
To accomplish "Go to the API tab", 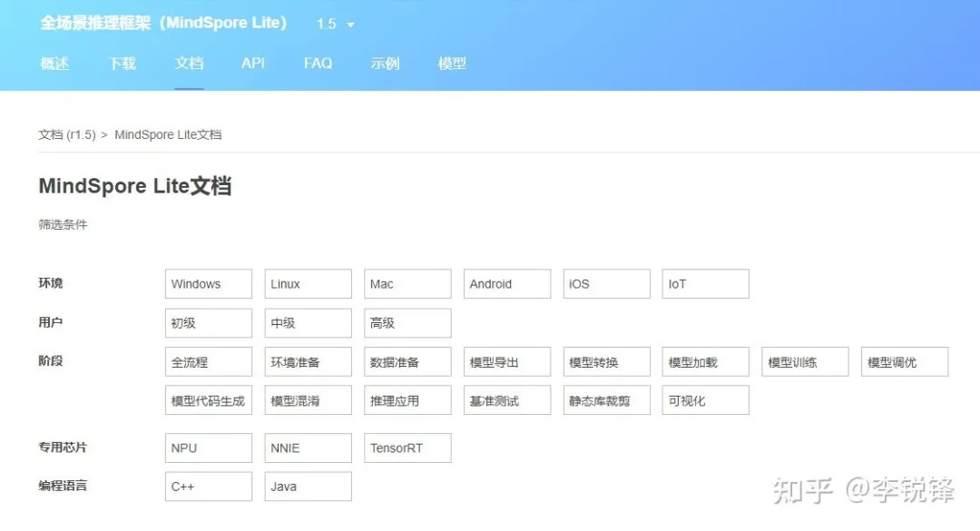I will tap(253, 64).
